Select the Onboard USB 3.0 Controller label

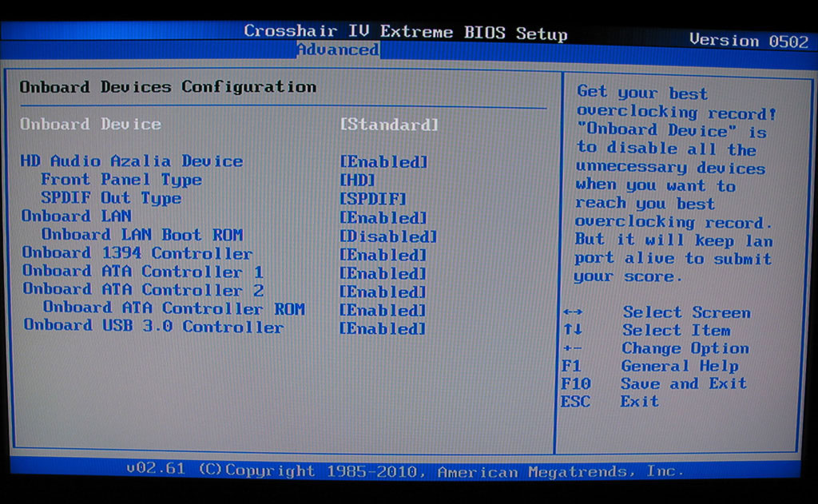pyautogui.click(x=154, y=327)
